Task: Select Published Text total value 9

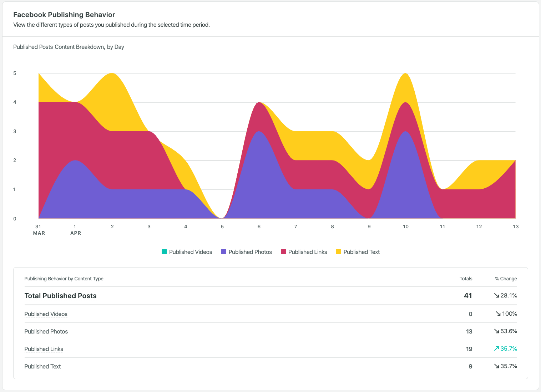Action: coord(470,366)
